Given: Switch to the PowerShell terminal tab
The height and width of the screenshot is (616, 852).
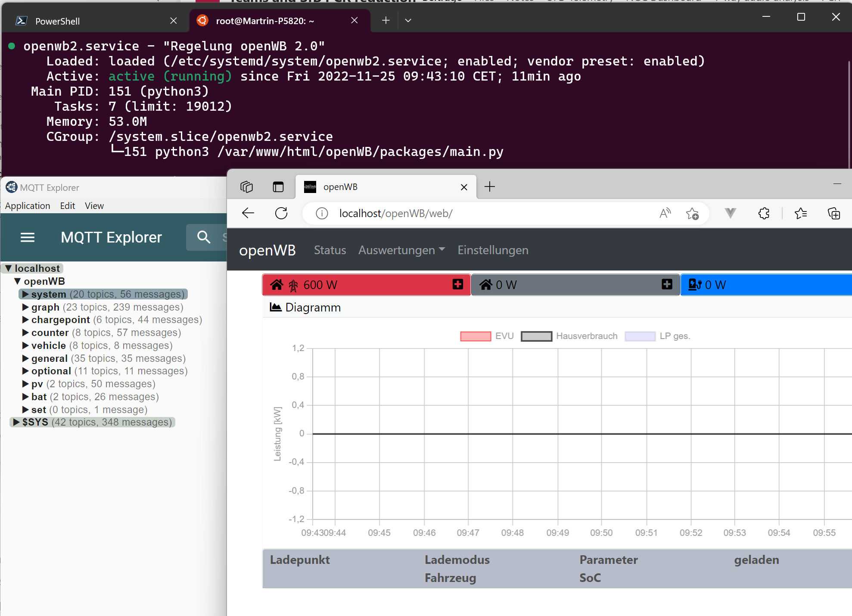Looking at the screenshot, I should pos(57,21).
